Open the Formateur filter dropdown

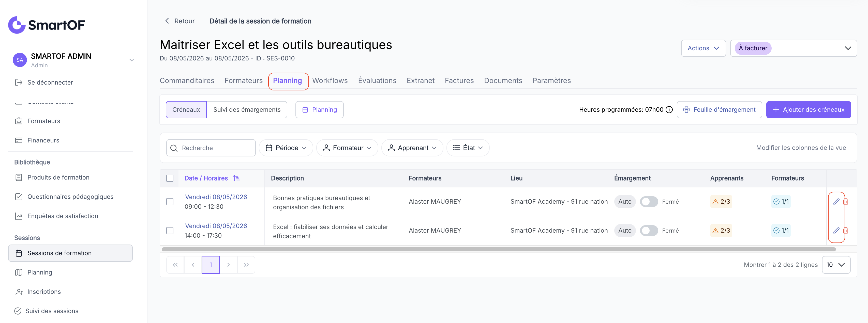347,148
